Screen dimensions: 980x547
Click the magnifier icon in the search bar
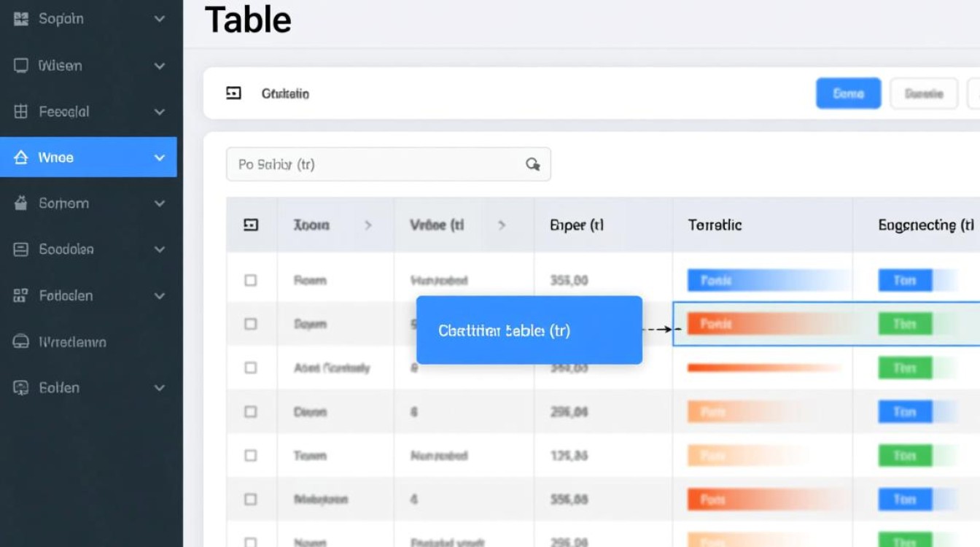[533, 164]
